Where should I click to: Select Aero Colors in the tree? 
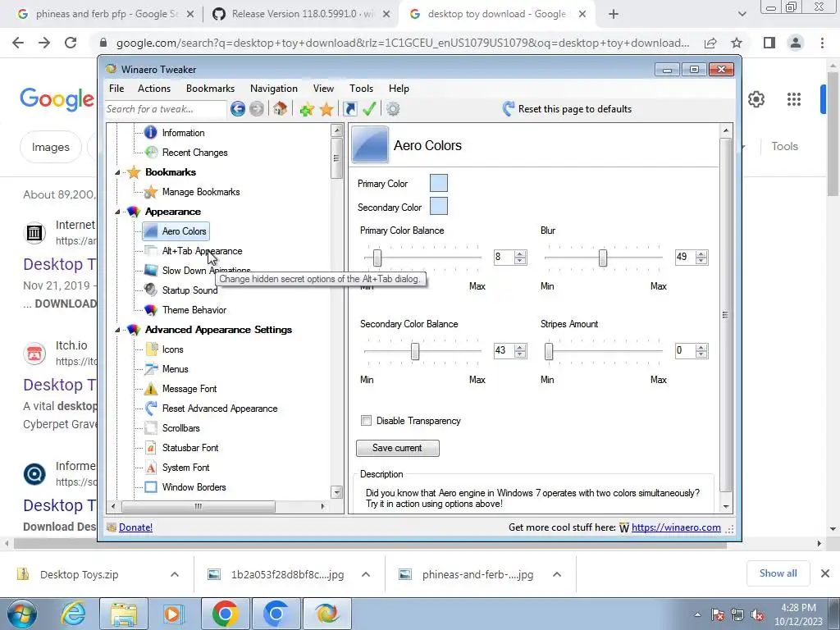(x=184, y=231)
